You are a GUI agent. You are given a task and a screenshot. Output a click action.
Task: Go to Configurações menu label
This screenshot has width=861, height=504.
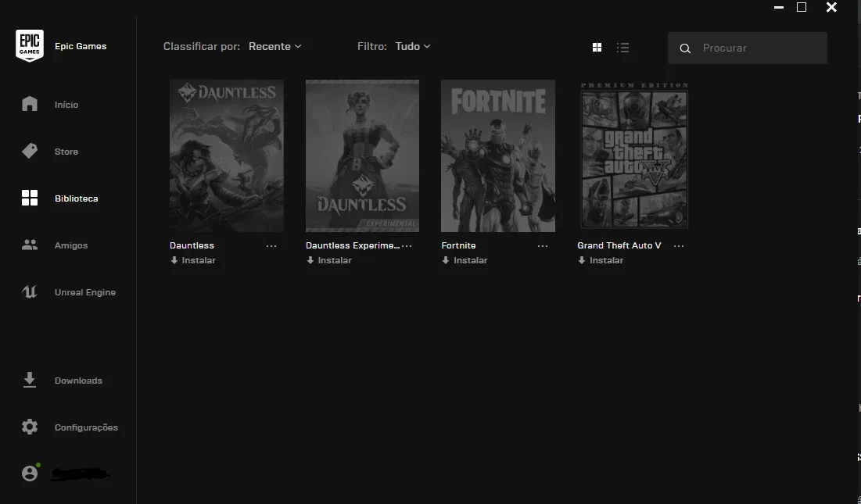(86, 427)
